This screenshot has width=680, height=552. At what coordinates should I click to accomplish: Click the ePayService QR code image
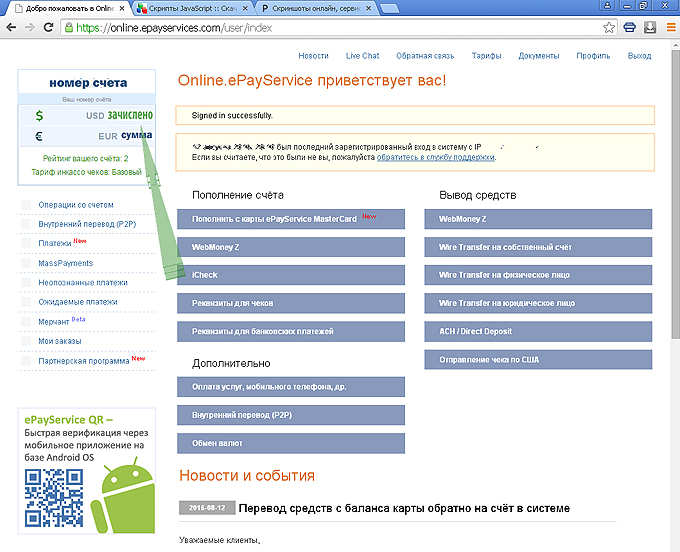54,498
